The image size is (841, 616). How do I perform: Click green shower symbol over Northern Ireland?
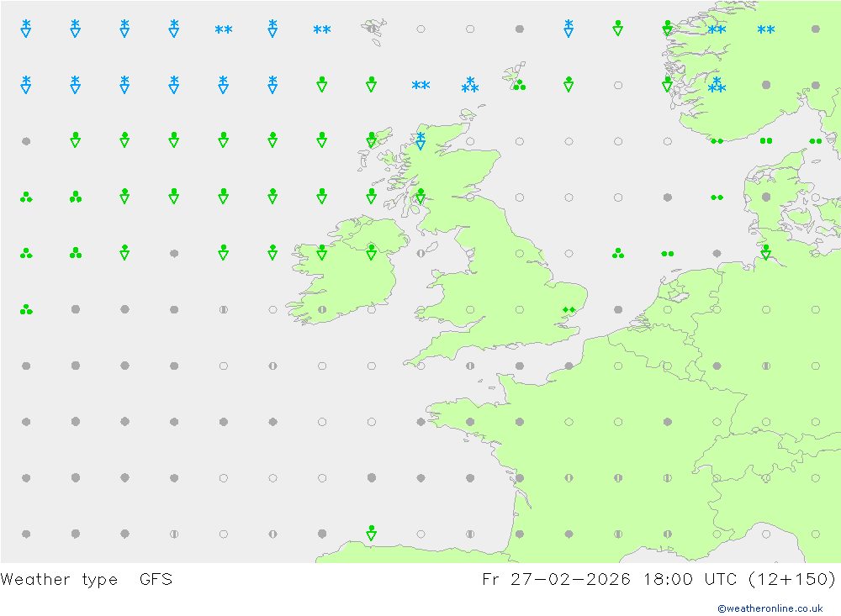(371, 252)
